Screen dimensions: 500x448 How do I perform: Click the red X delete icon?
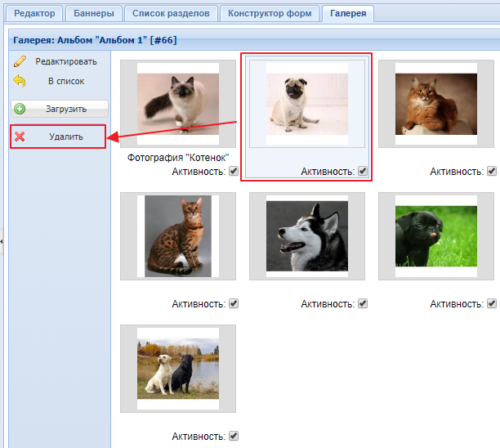pos(20,137)
